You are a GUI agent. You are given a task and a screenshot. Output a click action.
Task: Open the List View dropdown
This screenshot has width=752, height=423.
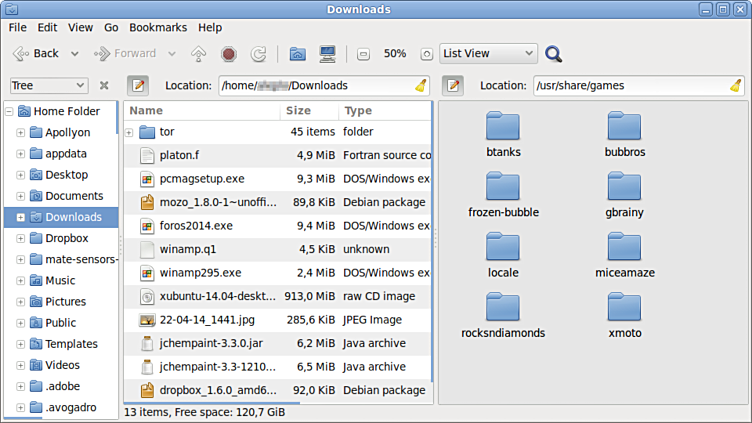488,54
